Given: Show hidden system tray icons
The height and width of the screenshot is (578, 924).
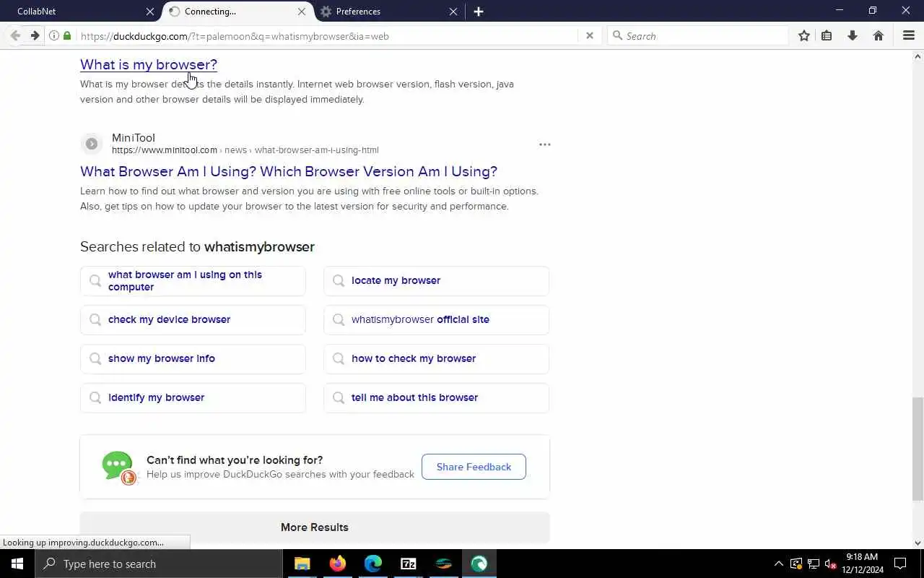Looking at the screenshot, I should tap(778, 564).
